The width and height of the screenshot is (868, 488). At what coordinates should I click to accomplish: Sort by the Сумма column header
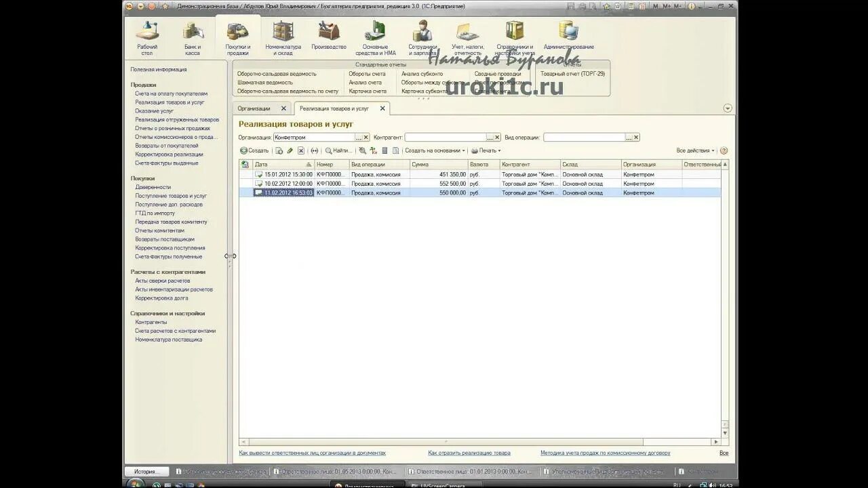[x=439, y=164]
